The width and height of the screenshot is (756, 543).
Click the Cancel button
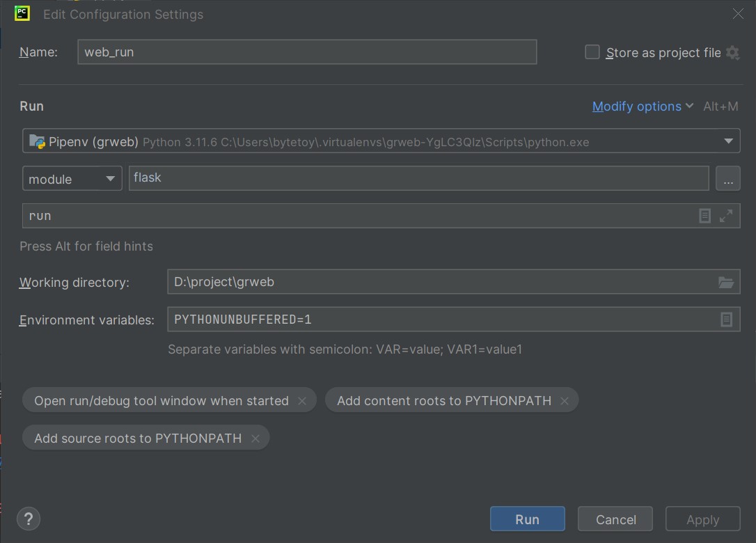click(x=615, y=519)
